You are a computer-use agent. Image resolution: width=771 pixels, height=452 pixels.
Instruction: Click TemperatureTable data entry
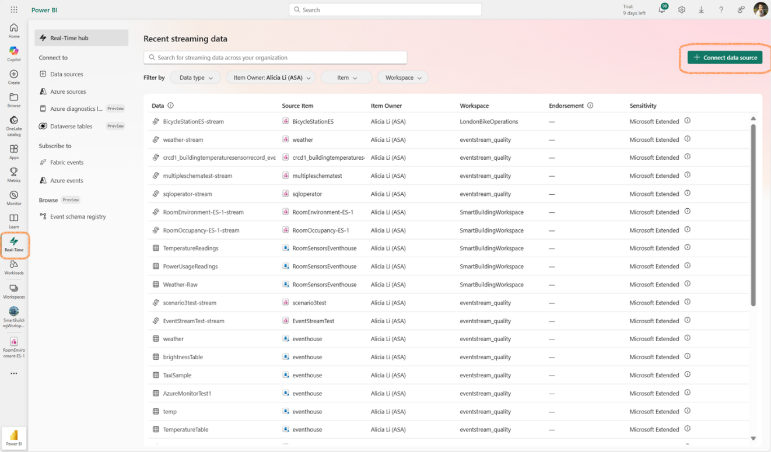click(185, 429)
